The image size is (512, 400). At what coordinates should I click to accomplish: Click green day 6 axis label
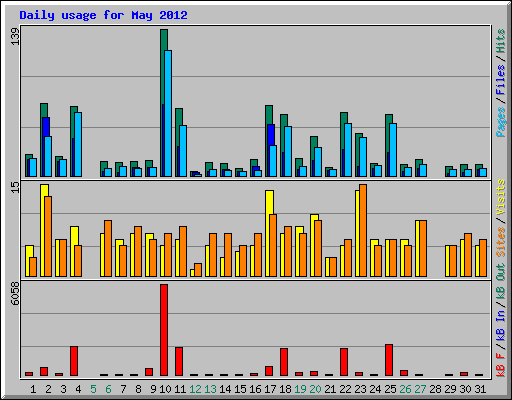point(108,389)
